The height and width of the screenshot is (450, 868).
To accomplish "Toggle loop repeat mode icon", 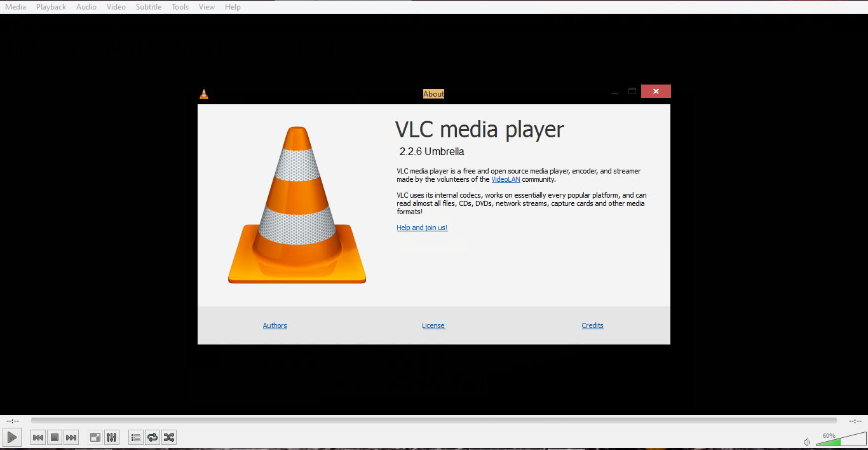I will [153, 437].
